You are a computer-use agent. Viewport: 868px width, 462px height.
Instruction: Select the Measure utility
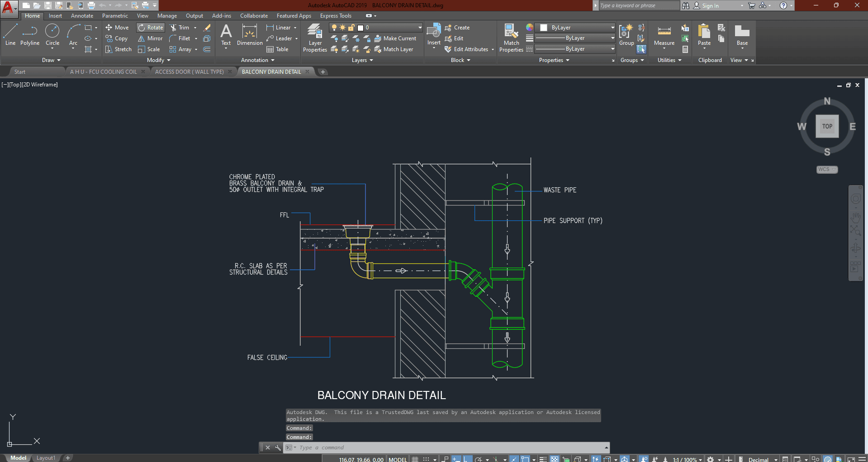pos(664,35)
